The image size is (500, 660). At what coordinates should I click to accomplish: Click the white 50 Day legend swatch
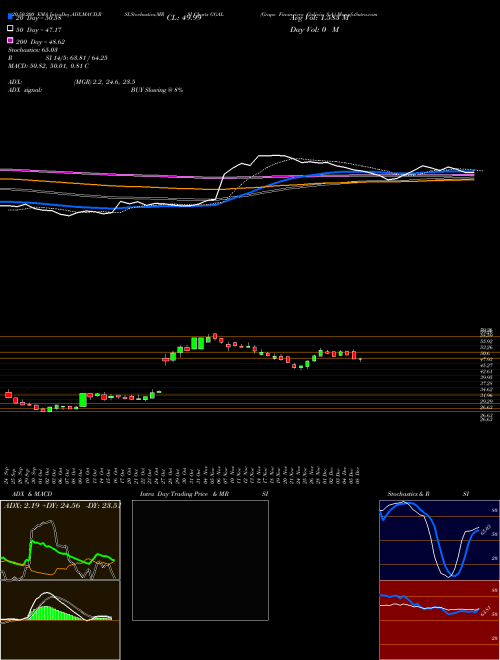[x=10, y=29]
